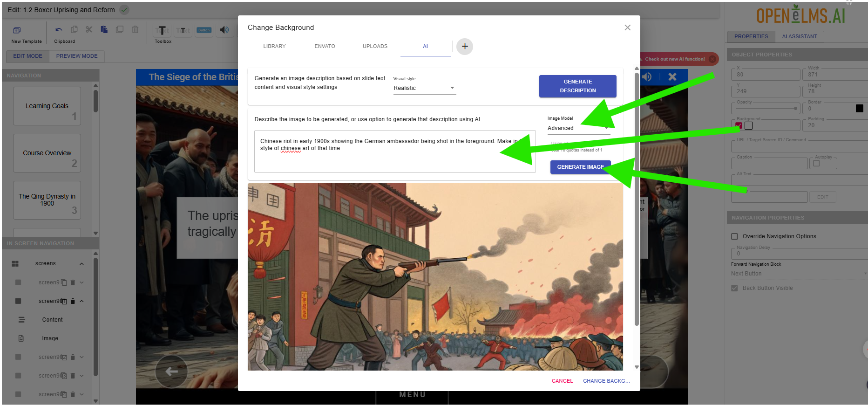Switch to the UPLOADS tab
The height and width of the screenshot is (406, 868).
click(375, 46)
